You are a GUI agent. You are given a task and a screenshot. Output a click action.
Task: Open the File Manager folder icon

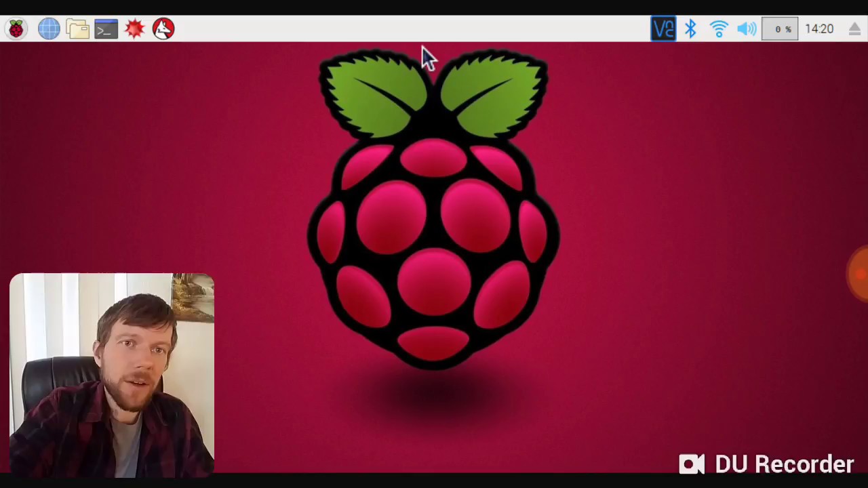78,28
